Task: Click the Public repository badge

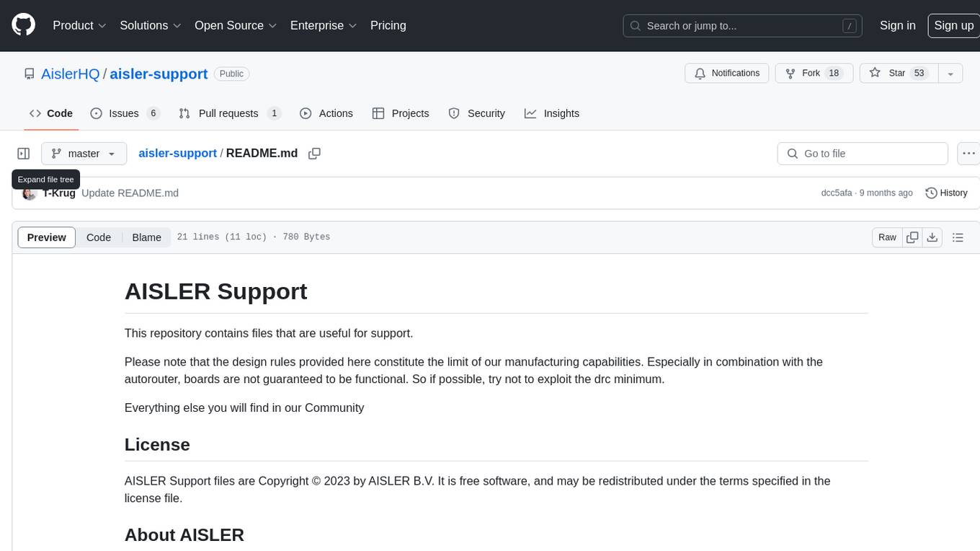Action: coord(231,74)
